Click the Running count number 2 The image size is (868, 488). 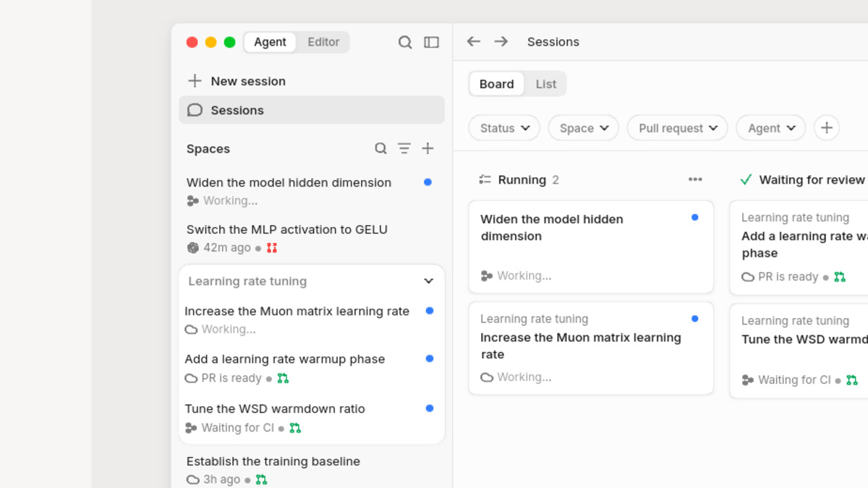tap(556, 179)
